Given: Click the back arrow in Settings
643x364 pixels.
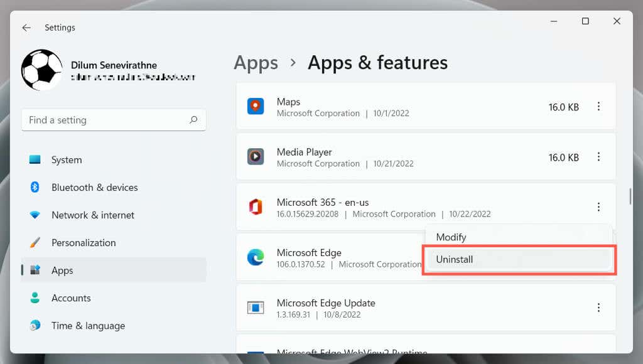Looking at the screenshot, I should [26, 28].
